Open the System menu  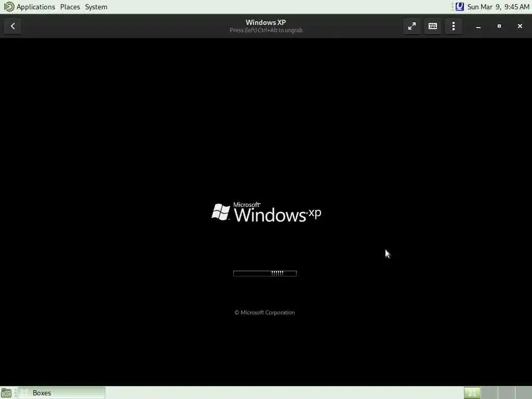(x=96, y=7)
